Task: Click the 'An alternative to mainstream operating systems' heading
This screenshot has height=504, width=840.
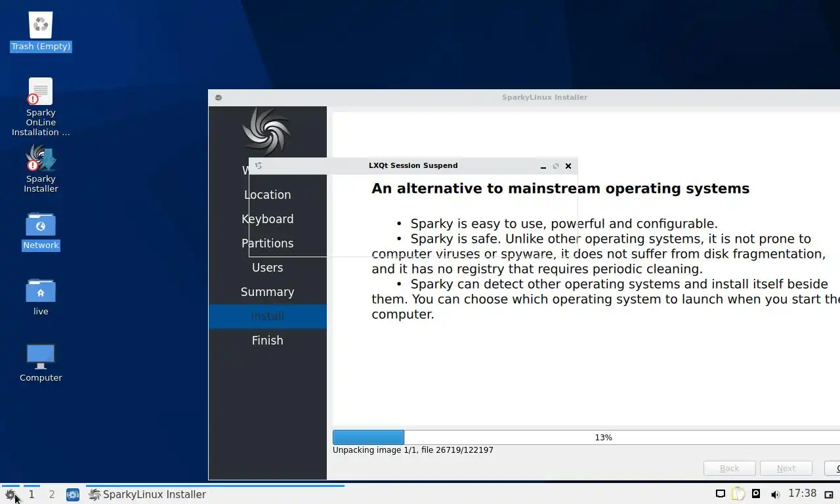Action: click(560, 189)
